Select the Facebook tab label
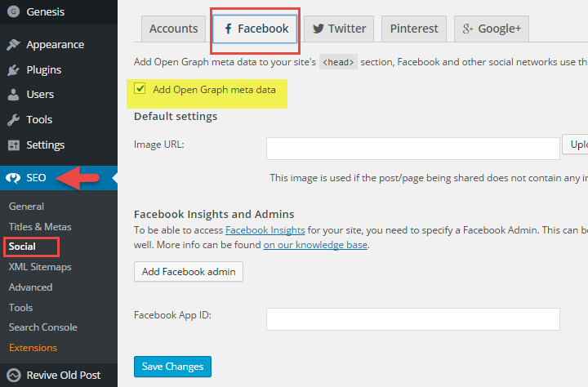588x387 pixels. 263,29
